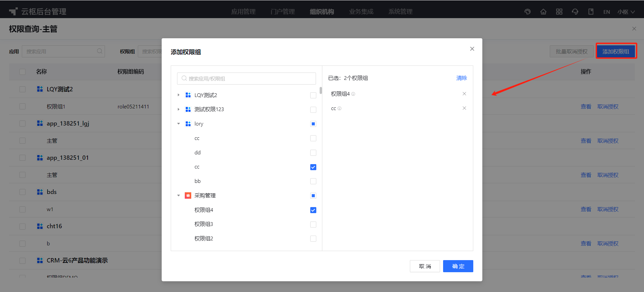Screen dimensions: 644x292
Task: Expand the 测试权限123 tree node
Action: click(x=178, y=109)
